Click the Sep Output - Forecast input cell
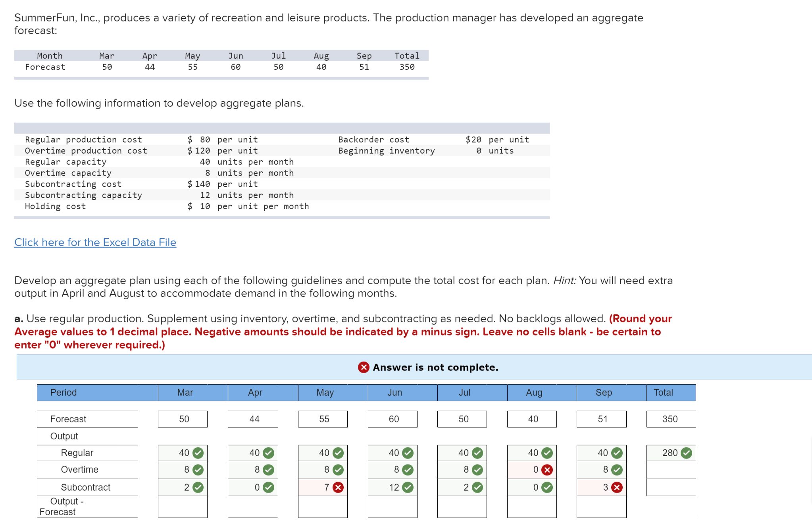The image size is (812, 520). [x=601, y=507]
